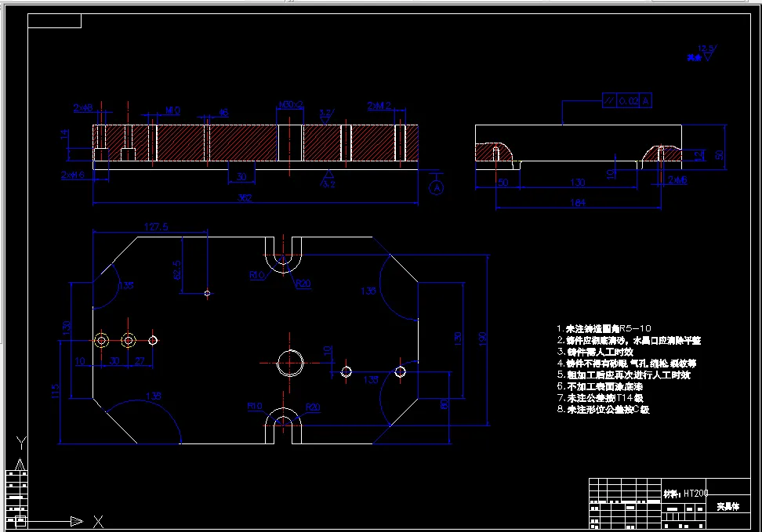The height and width of the screenshot is (532, 762).
Task: Click the UCS Y axis label
Action: point(21,443)
